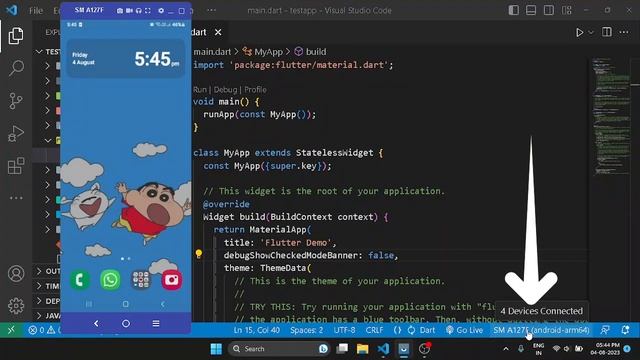Open phone mirror settings gear

pos(161,11)
